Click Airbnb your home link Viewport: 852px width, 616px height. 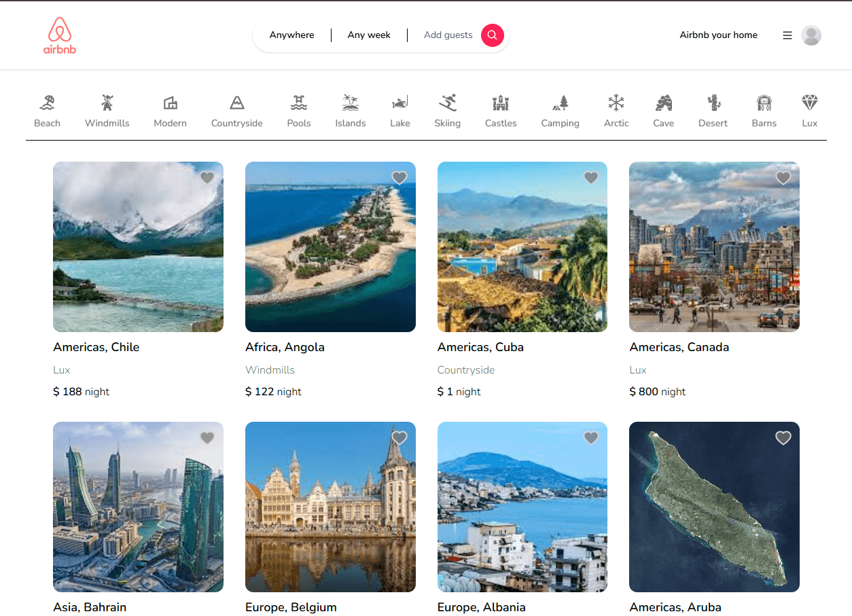click(x=718, y=35)
